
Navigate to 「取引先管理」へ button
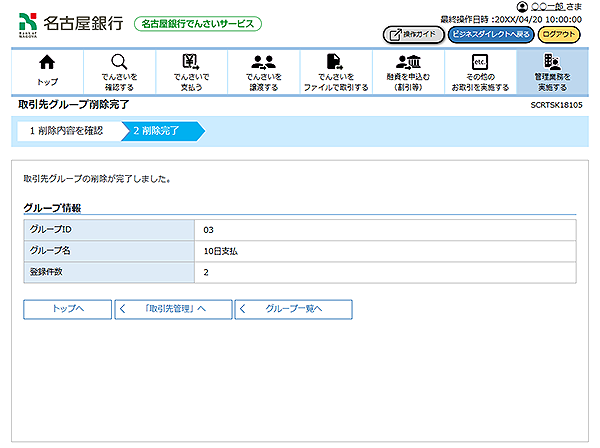[173, 309]
